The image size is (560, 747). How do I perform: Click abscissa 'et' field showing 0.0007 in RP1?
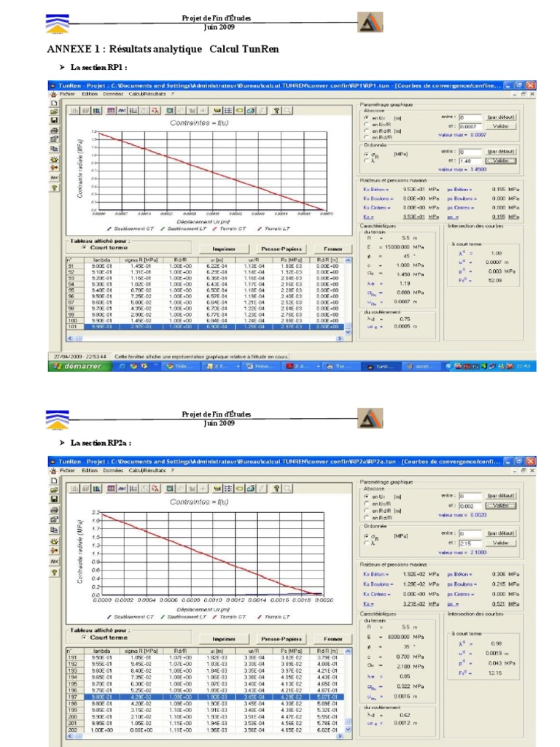coord(470,127)
